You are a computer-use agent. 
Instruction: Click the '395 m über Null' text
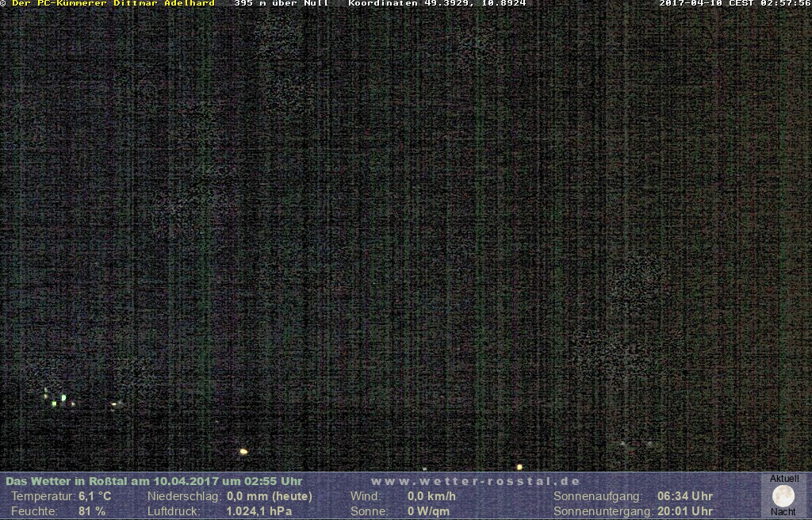pos(282,3)
